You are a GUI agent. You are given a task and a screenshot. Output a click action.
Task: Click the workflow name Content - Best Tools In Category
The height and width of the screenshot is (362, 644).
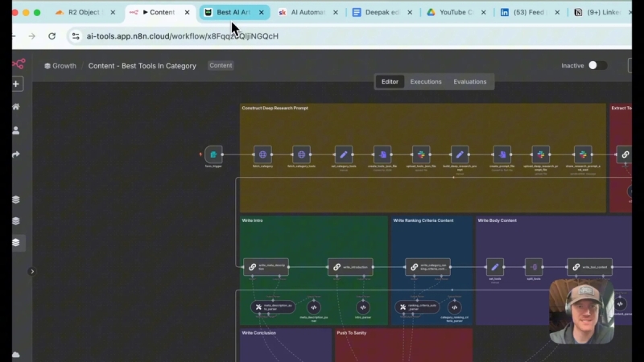[142, 66]
